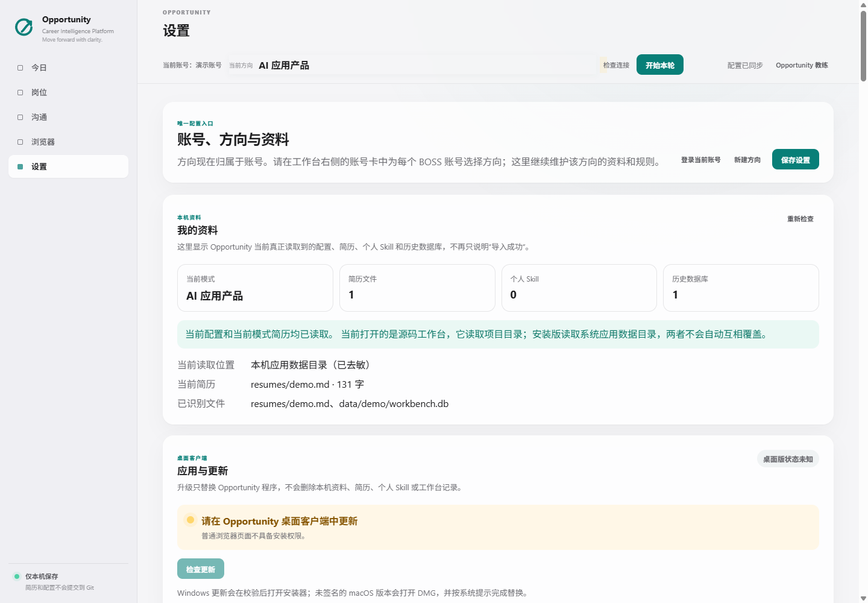Click the 账号、方向与资料 heading
This screenshot has height=603, width=868.
tap(233, 140)
